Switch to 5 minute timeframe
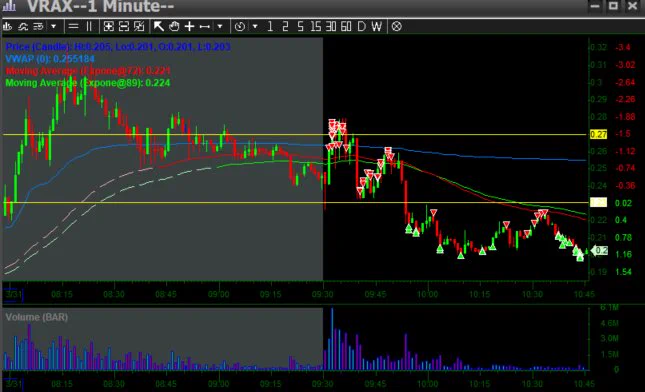 (x=301, y=27)
